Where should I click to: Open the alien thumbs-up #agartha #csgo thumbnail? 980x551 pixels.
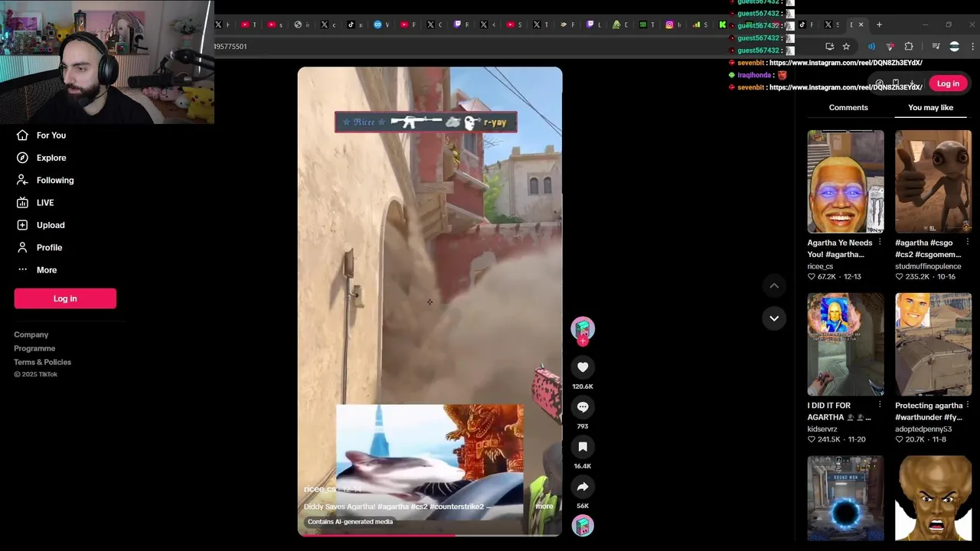(x=933, y=181)
